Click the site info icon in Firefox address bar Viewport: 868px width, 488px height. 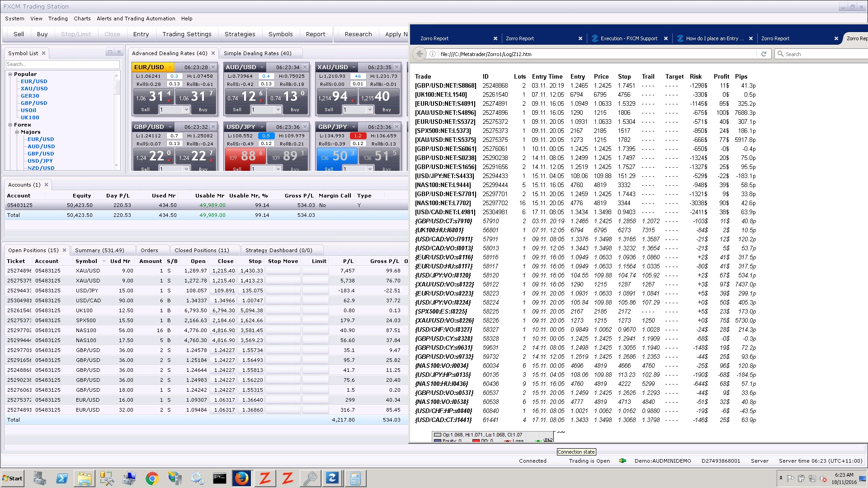(x=433, y=54)
